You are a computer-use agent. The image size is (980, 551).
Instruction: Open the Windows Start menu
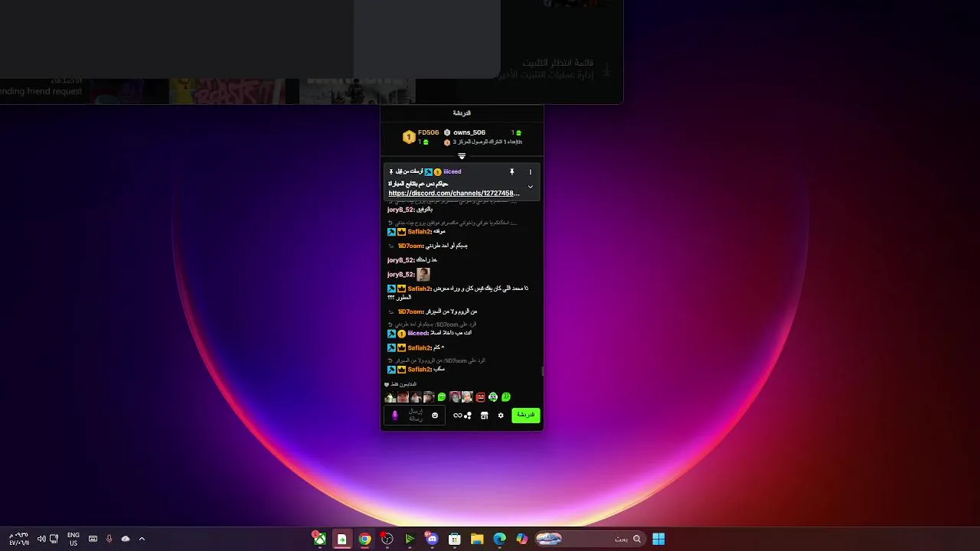click(658, 539)
